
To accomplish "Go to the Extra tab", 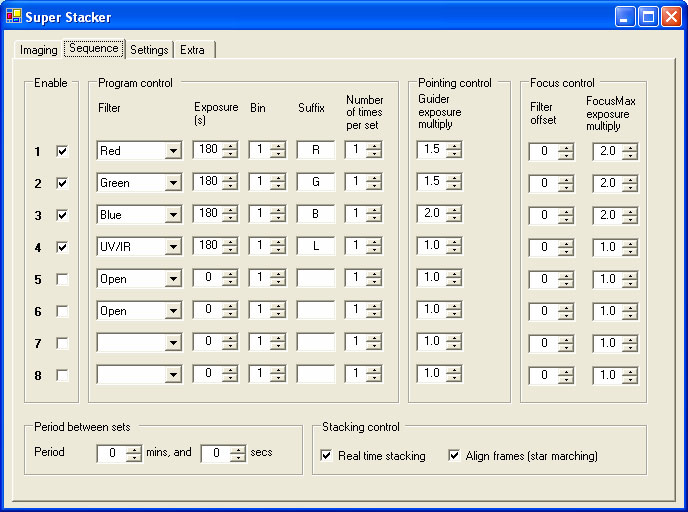I will coord(193,50).
